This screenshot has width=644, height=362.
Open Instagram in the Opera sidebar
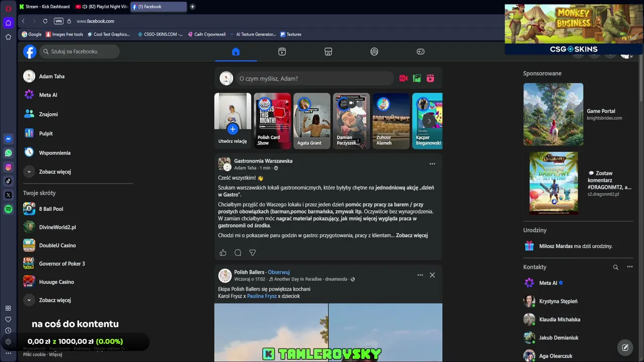8,167
